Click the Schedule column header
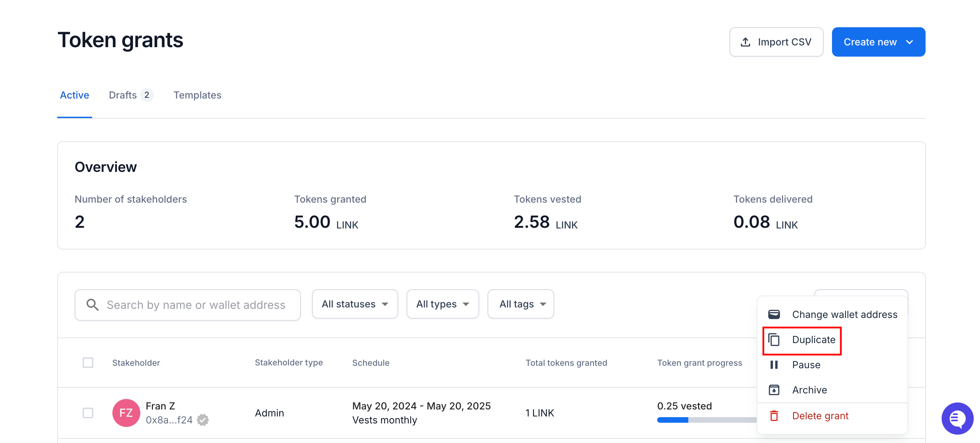This screenshot has width=980, height=443. point(371,363)
